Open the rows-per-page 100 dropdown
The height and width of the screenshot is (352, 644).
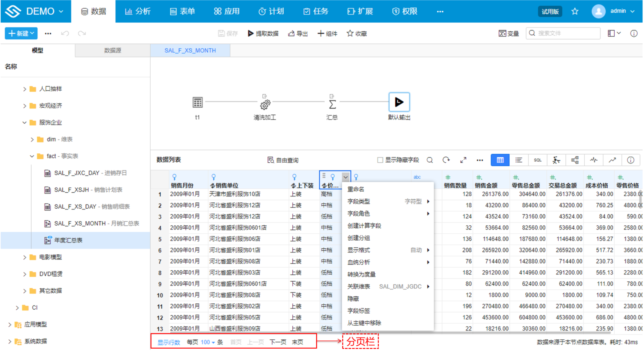[208, 342]
